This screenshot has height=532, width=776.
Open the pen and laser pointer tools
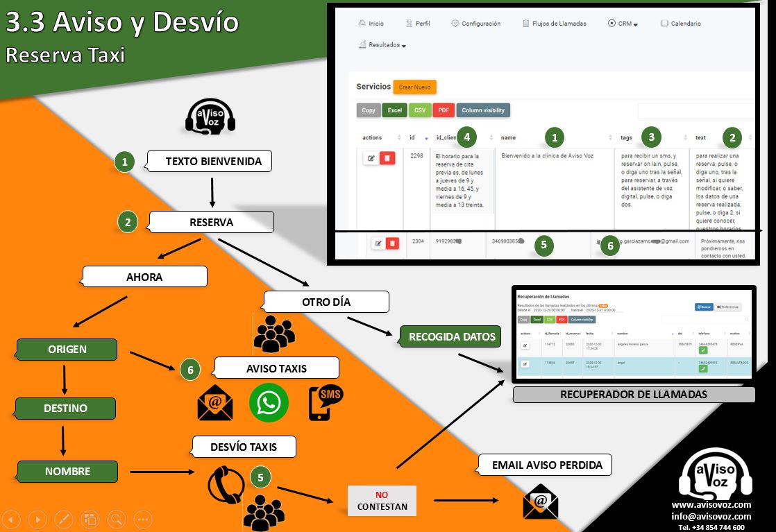(63, 518)
